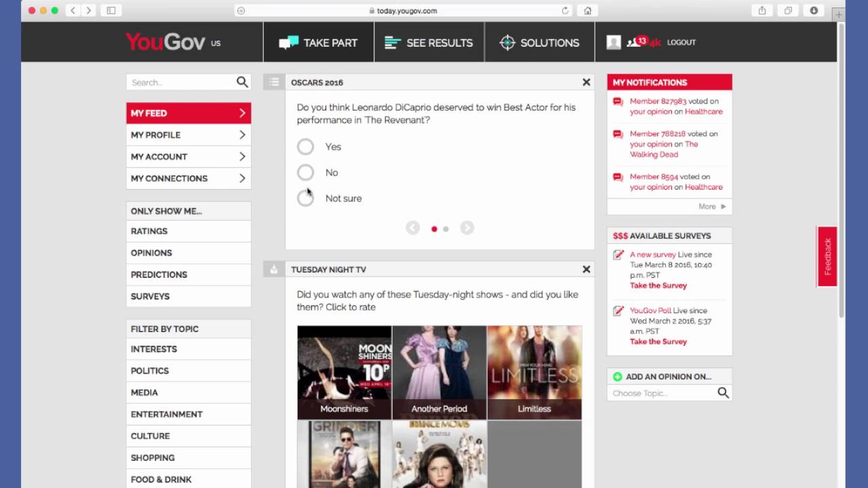The image size is (868, 488).
Task: Expand My Connections chevron
Action: pos(242,178)
